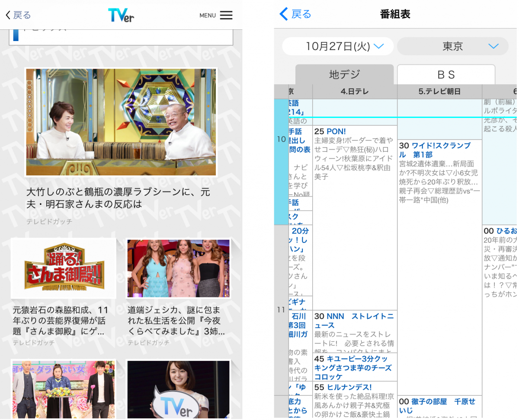This screenshot has height=420, width=519.
Task: Open 徹子の部屋 千原せいじ program
Action: click(x=439, y=407)
